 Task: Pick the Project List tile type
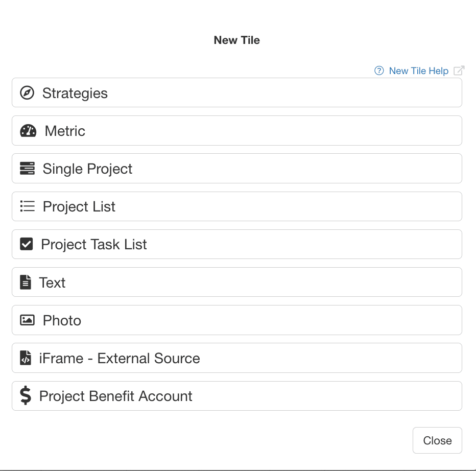pos(236,206)
